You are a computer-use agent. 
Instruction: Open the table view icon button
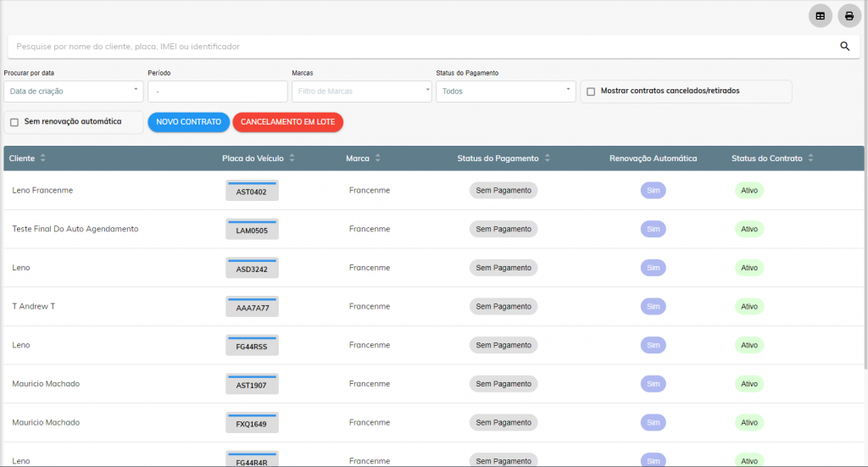821,16
